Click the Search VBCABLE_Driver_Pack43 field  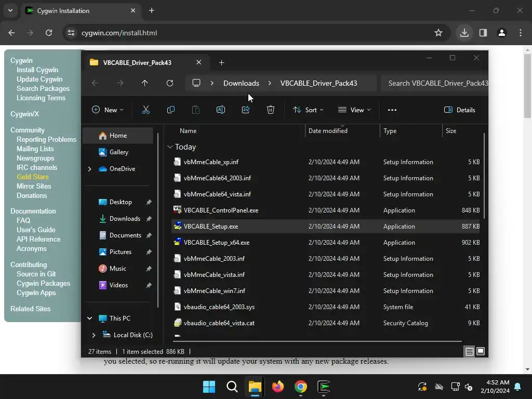(x=434, y=83)
